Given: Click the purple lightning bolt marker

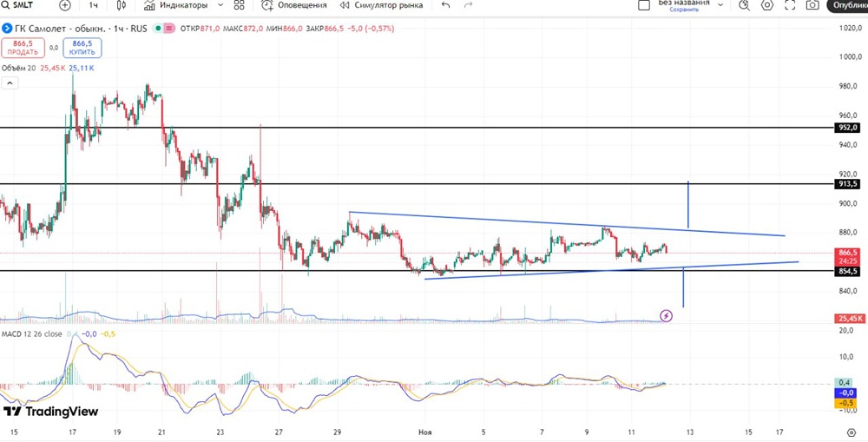Looking at the screenshot, I should 667,316.
